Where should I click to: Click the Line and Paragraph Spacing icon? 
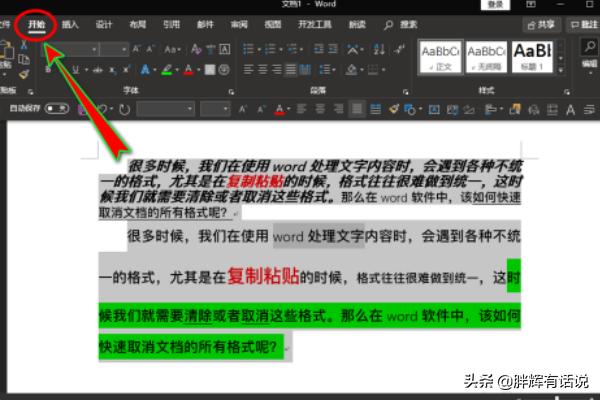pyautogui.click(x=325, y=70)
